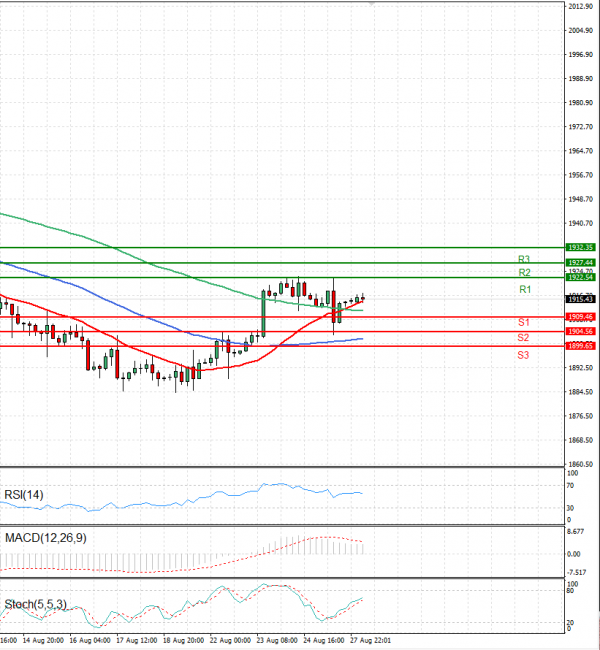The image size is (600, 650).
Task: Click the Stoch(5,5,3) indicator label
Action: (35, 604)
